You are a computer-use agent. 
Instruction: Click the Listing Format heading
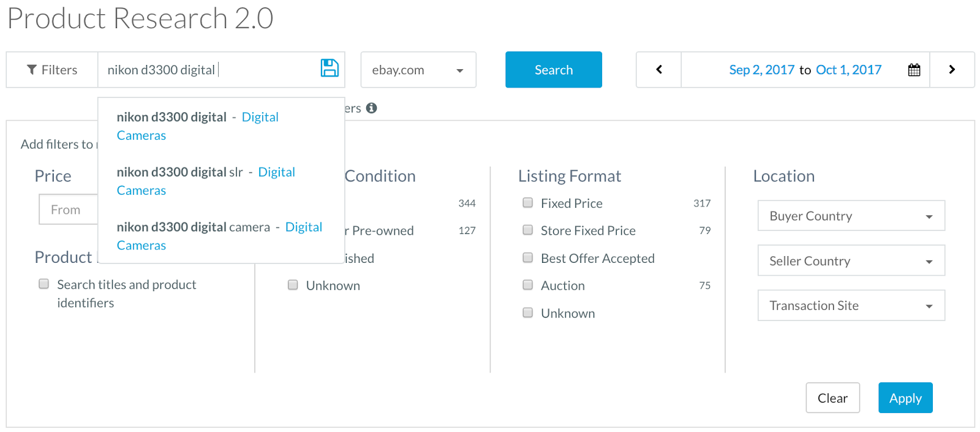click(570, 176)
